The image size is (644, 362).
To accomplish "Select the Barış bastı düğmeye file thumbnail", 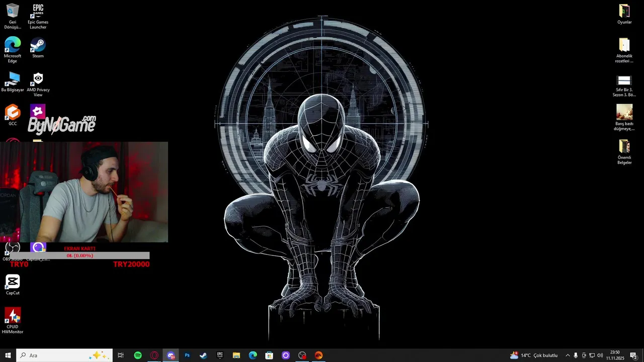I will 624,117.
